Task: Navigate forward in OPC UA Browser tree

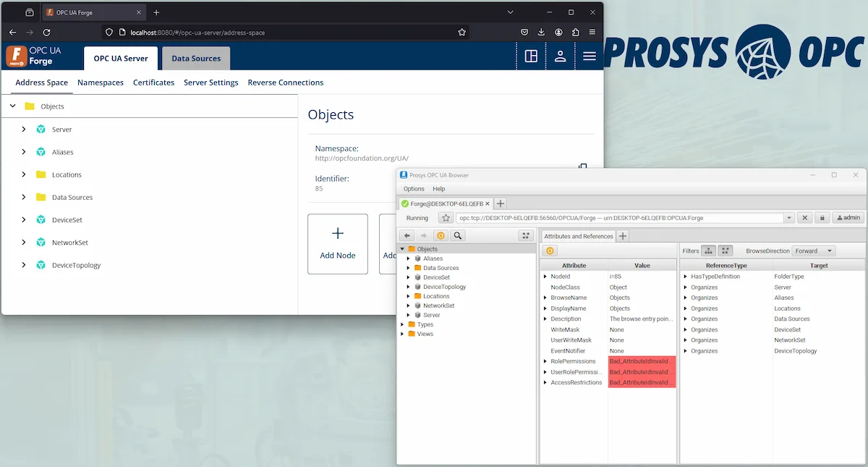Action: coord(424,235)
